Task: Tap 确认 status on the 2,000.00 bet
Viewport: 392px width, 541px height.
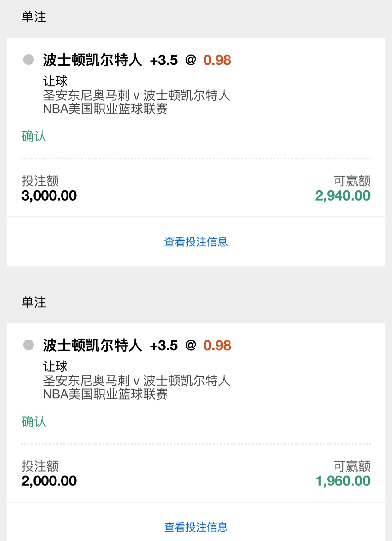Action: pos(34,422)
